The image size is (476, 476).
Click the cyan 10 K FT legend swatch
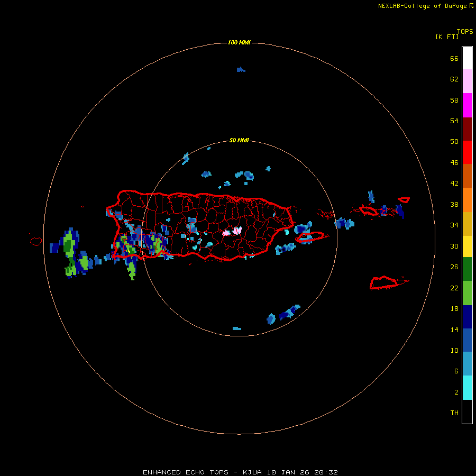467,388
